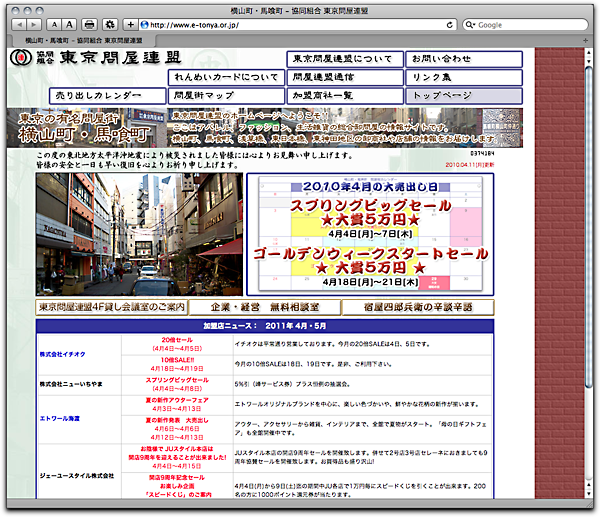Image resolution: width=600 pixels, height=517 pixels.
Task: Click the red 2010.04.11 update date text
Action: coord(470,165)
